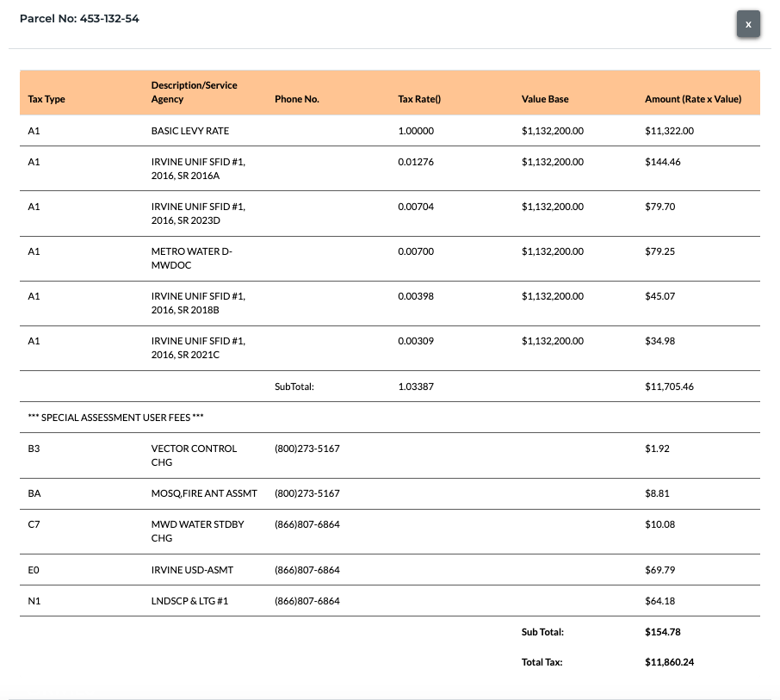780x700 pixels.
Task: Click the VECTOR CONTROL CHG phone number
Action: tap(307, 449)
